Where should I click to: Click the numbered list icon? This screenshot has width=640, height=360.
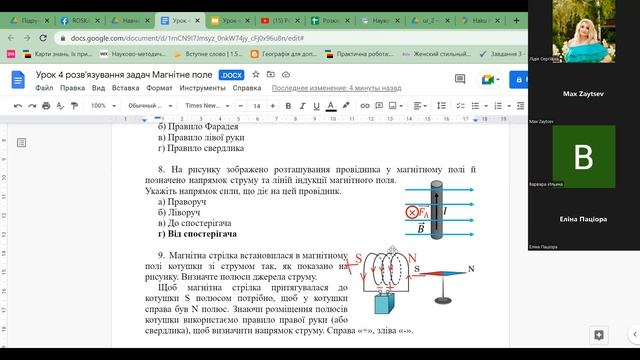(498, 106)
